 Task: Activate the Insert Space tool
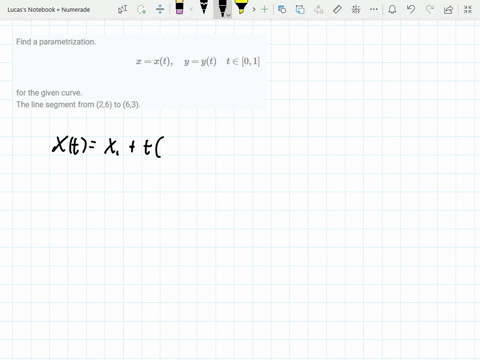click(x=160, y=9)
